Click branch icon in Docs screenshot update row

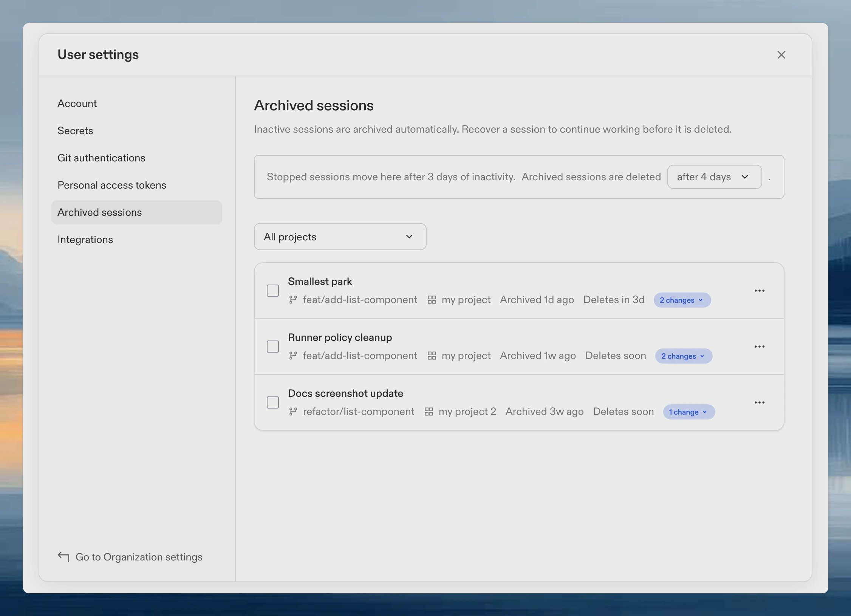pyautogui.click(x=293, y=412)
